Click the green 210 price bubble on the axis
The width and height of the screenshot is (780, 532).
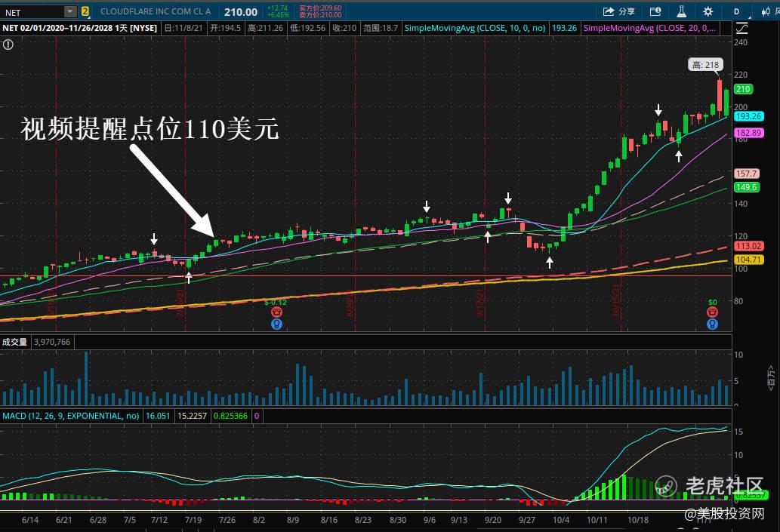[743, 89]
